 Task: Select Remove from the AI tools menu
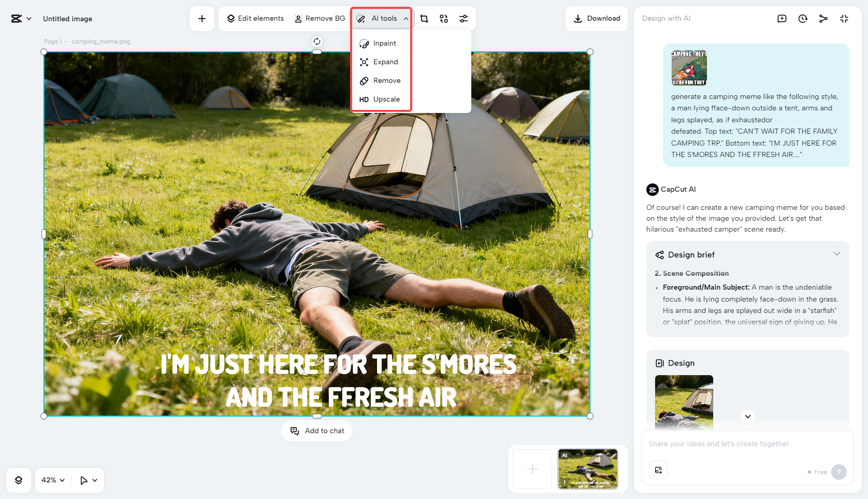[x=381, y=80]
